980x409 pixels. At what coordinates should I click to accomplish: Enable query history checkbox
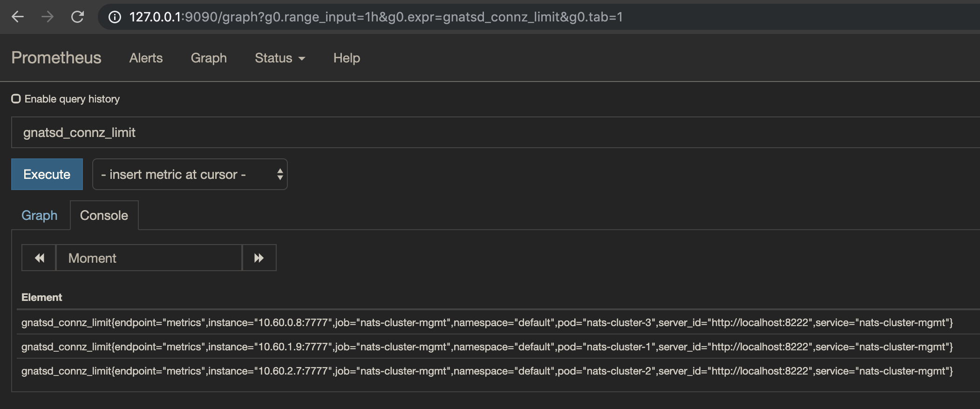pyautogui.click(x=16, y=99)
